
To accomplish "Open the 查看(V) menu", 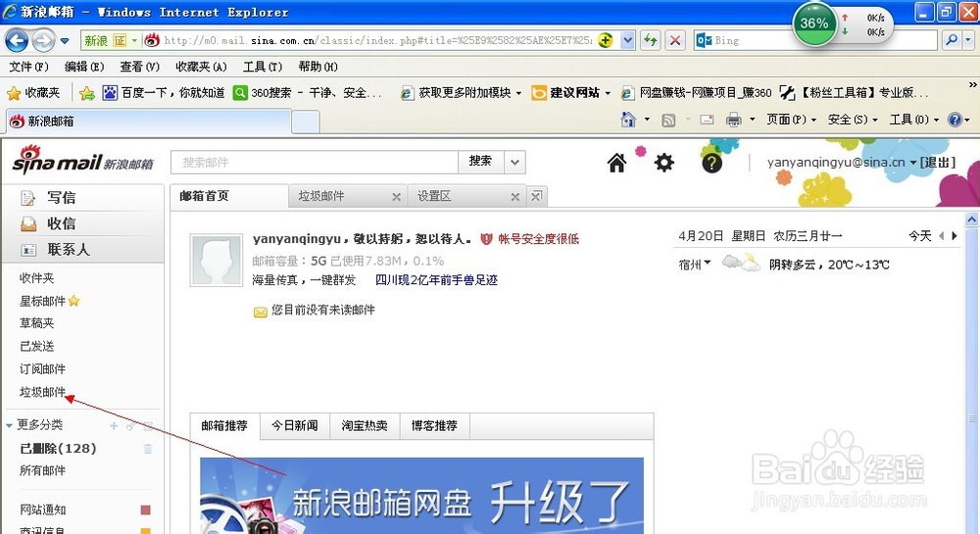I will pyautogui.click(x=139, y=67).
